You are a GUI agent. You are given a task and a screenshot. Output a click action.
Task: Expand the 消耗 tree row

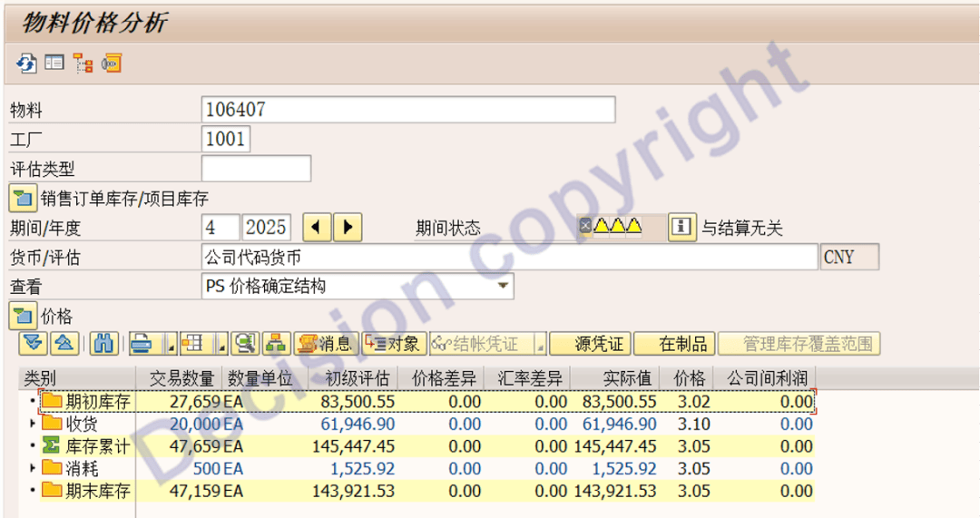[34, 469]
